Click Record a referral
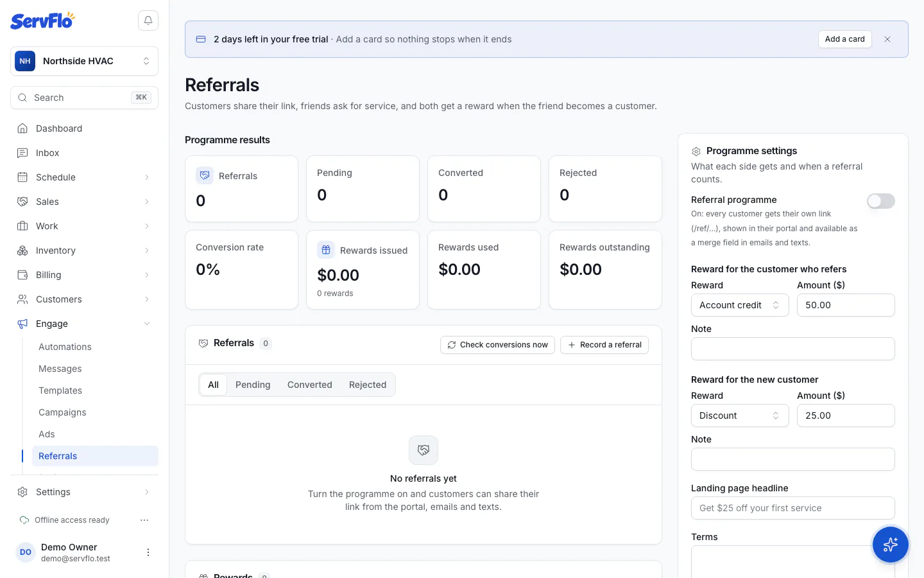Viewport: 924px width, 578px height. click(604, 345)
